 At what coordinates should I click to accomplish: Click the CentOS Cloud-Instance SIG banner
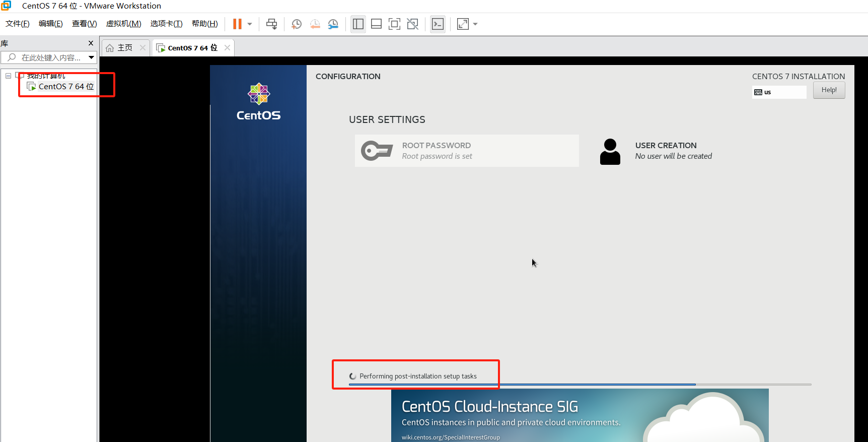click(x=580, y=415)
